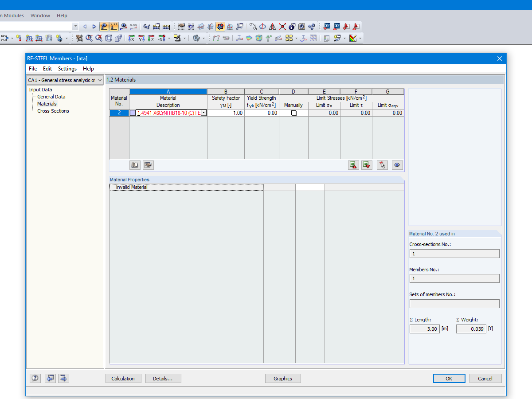Click the navigate back arrow in toolbar
532x399 pixels.
tap(85, 27)
